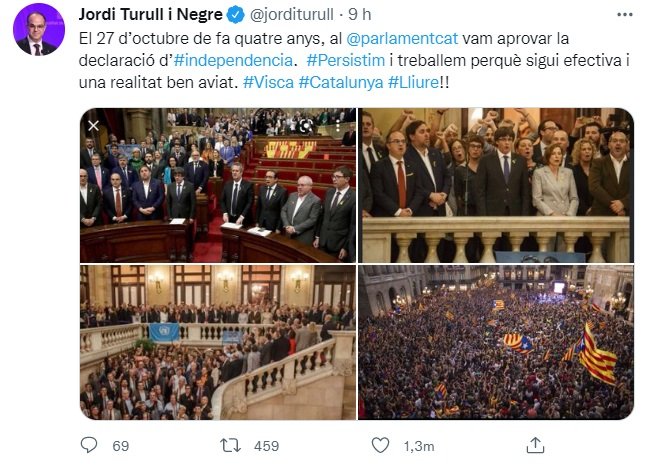Close the overlay with the X icon
Screen dimensions: 648x469
click(x=94, y=126)
